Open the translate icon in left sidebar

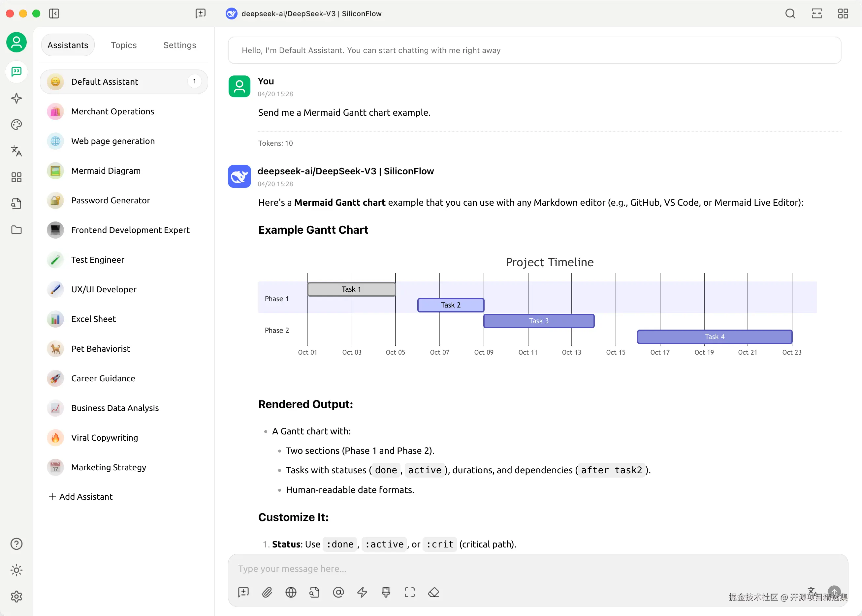[x=16, y=151]
